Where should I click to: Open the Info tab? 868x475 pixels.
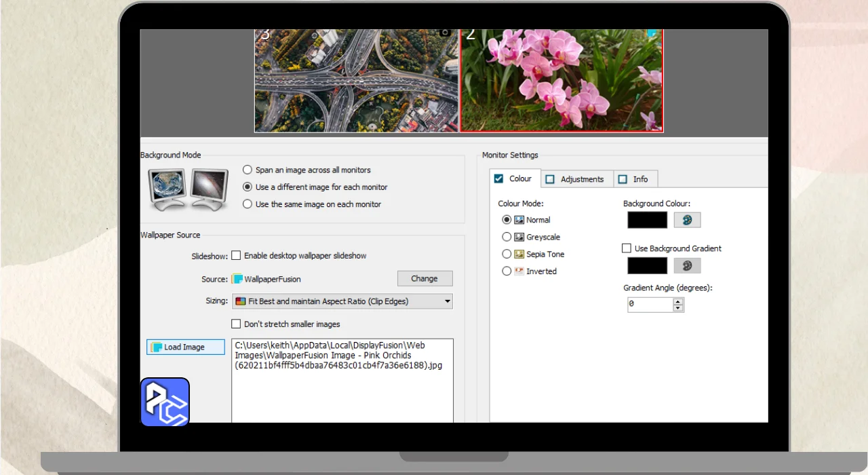(635, 179)
